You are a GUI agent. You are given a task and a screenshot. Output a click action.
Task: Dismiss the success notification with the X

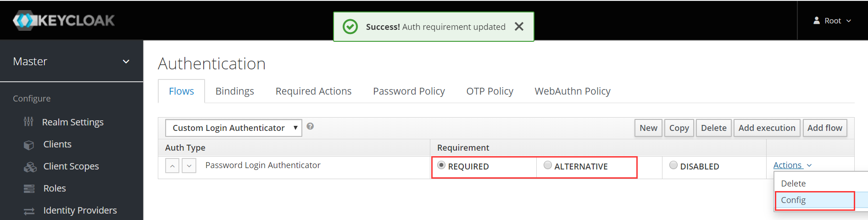519,27
